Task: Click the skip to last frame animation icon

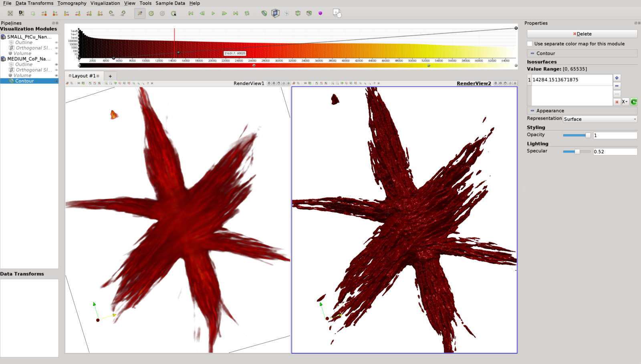Action: click(236, 13)
